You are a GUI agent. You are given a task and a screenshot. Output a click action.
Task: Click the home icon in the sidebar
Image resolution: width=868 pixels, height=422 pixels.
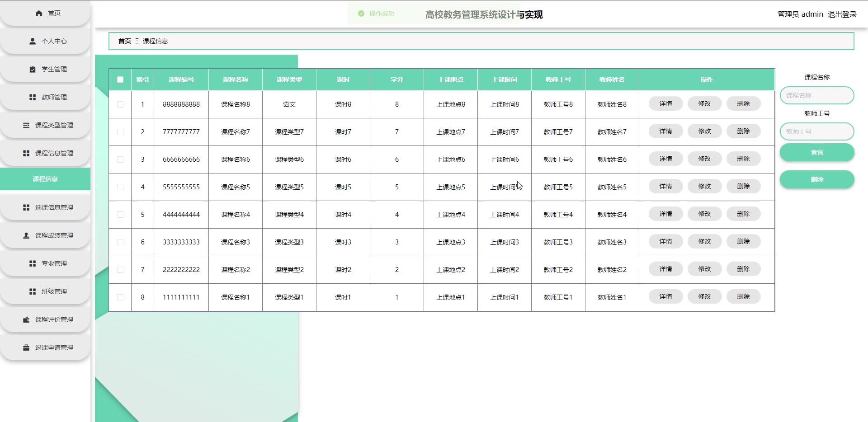point(39,13)
